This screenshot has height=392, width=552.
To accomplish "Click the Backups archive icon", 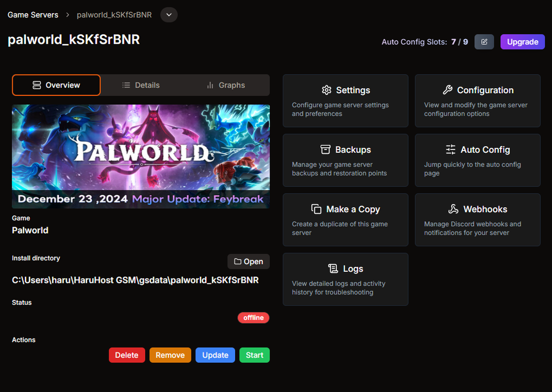I will [325, 149].
